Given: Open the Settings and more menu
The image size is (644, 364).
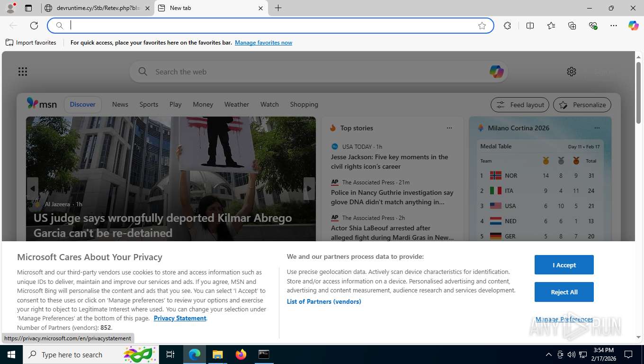Looking at the screenshot, I should click(x=614, y=26).
